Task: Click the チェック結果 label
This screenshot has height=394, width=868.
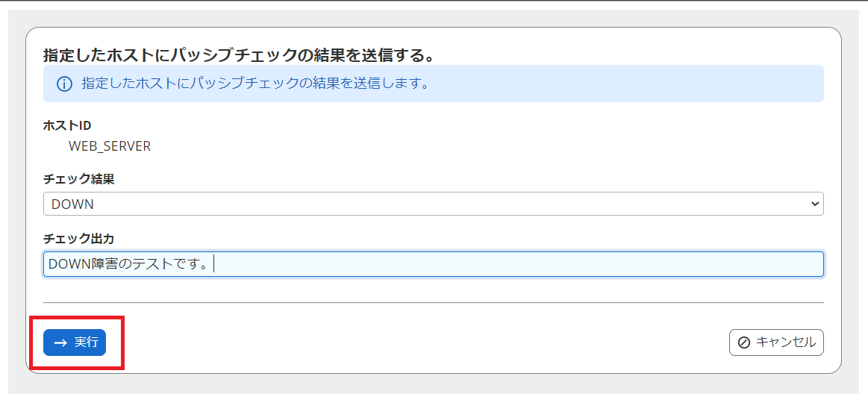Action: point(78,179)
